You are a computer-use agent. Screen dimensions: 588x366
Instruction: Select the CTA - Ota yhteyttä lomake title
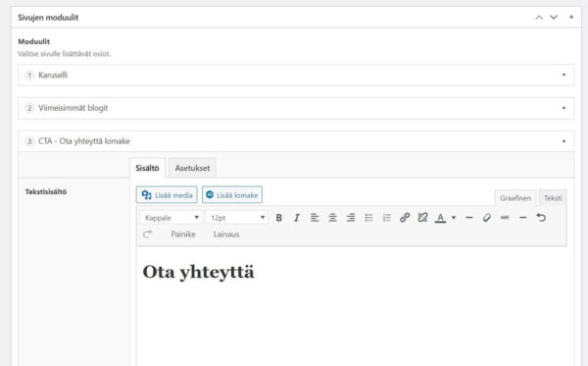click(x=84, y=141)
